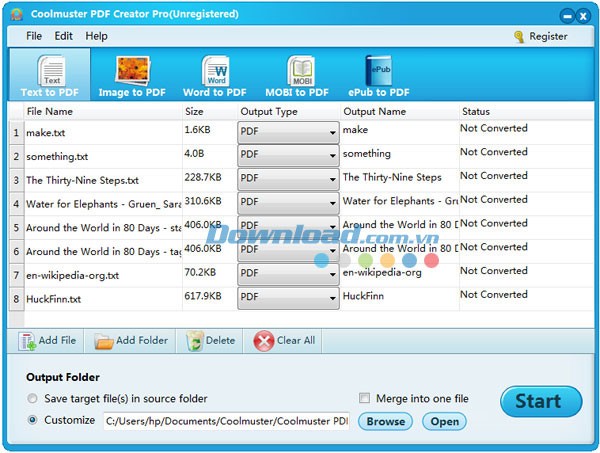
Task: Click Not Converted status for make.txt
Action: 494,128
